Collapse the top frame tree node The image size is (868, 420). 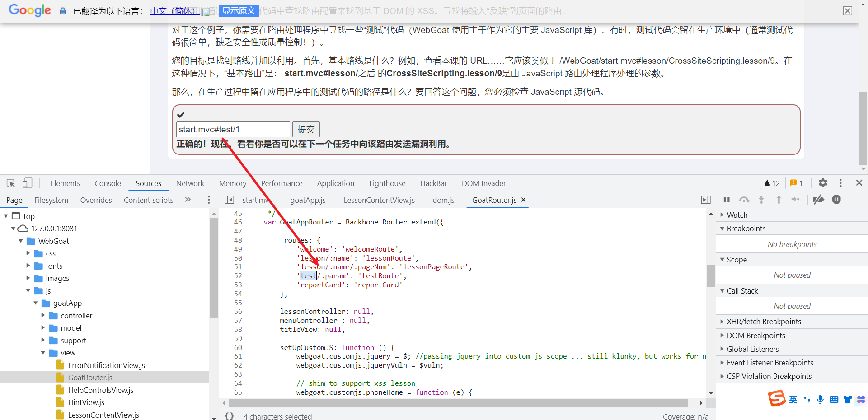[6, 216]
